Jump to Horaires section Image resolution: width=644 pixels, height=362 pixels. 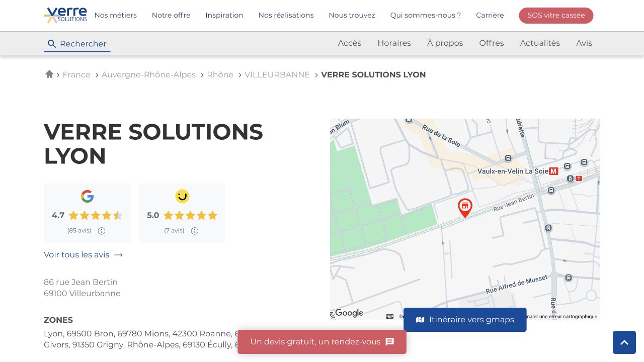(394, 43)
